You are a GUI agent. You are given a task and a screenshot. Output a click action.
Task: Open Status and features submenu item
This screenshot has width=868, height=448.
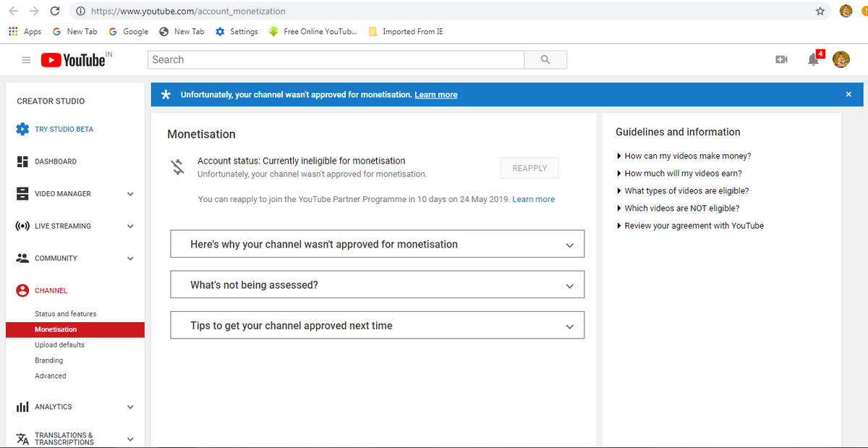(65, 314)
